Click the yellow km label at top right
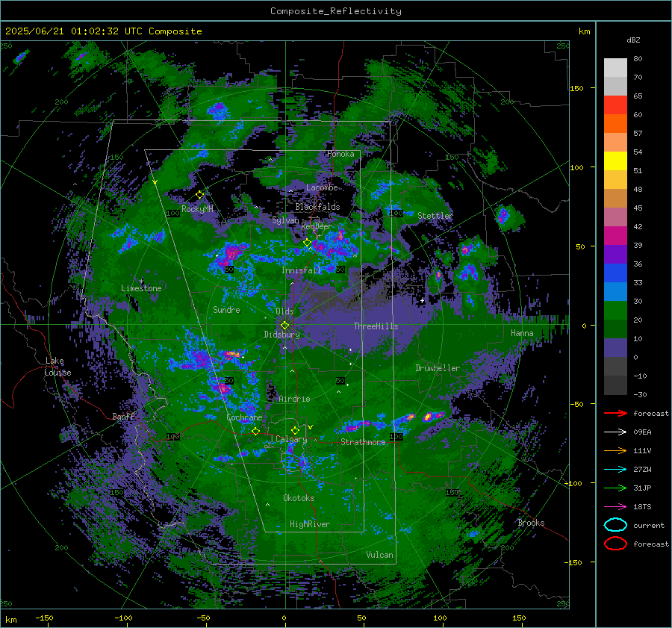This screenshot has height=628, width=672. pyautogui.click(x=584, y=31)
